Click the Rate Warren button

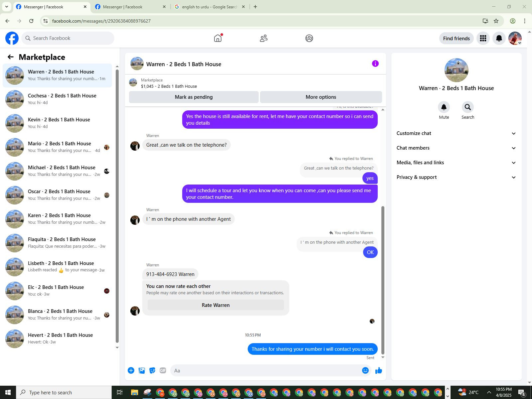coord(216,305)
